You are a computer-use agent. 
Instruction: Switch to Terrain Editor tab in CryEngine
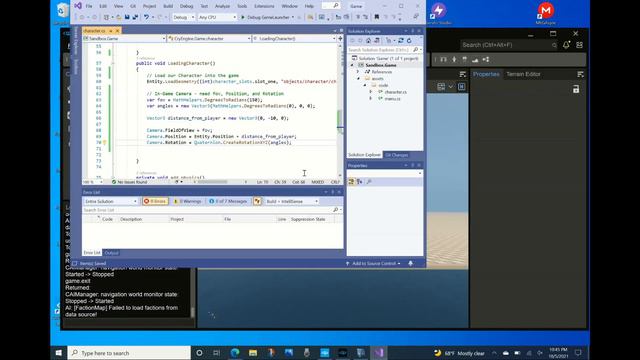pos(523,74)
